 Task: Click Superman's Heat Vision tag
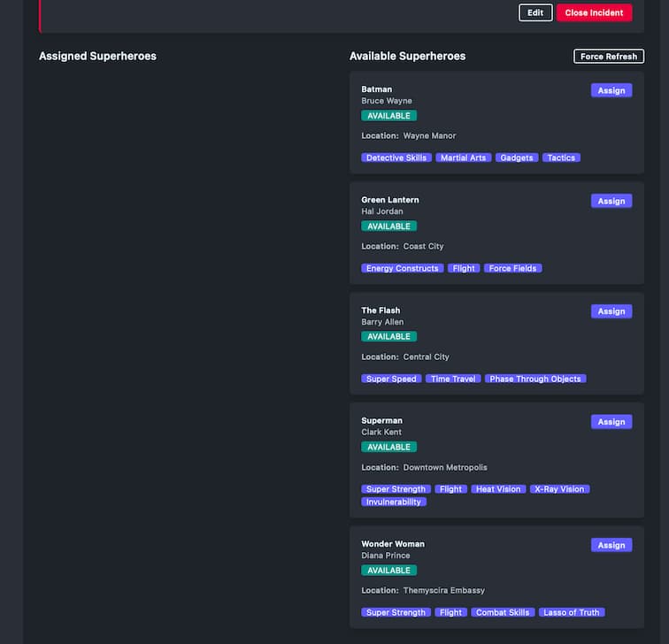click(497, 489)
